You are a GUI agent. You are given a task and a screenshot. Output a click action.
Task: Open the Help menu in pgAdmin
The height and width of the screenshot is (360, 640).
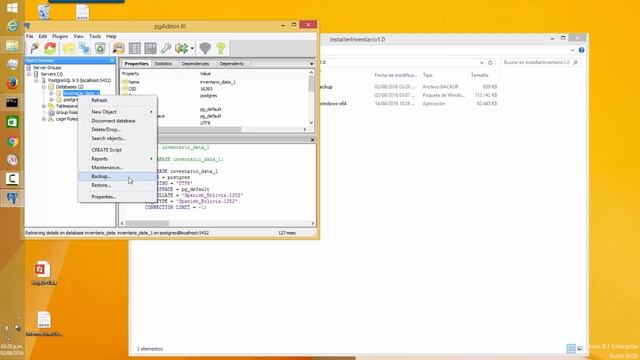pos(111,36)
